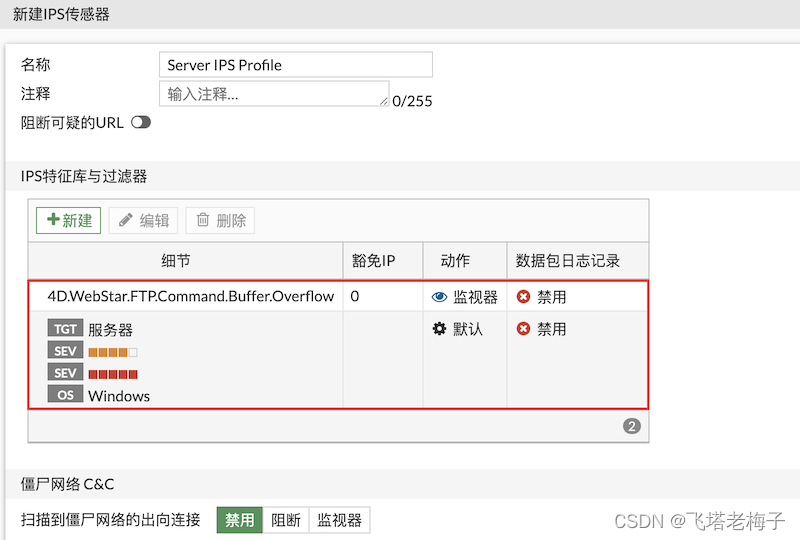This screenshot has height=540, width=800.
Task: Select the 4D.WebStar.FTP.Command.Buffer.Overflow signature row
Action: (x=338, y=297)
